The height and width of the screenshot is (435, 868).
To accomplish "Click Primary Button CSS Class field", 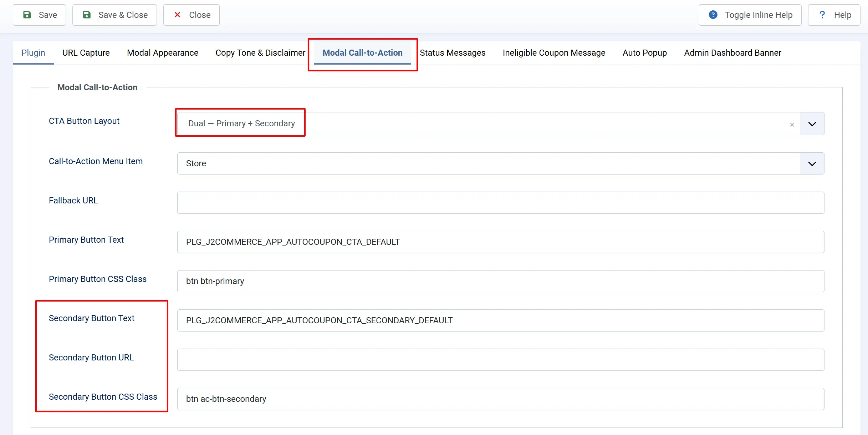I will pyautogui.click(x=501, y=281).
